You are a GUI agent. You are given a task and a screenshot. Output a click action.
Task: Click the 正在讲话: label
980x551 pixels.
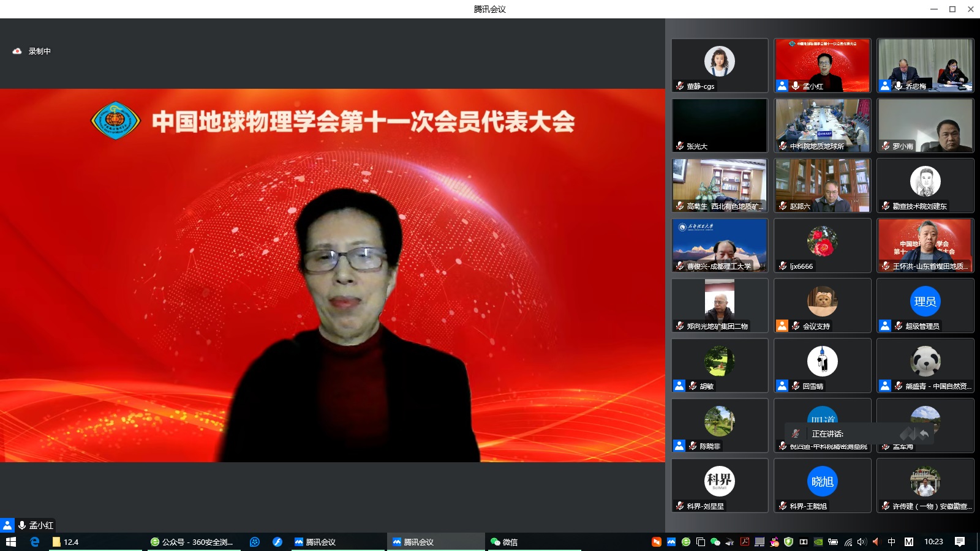click(x=827, y=433)
